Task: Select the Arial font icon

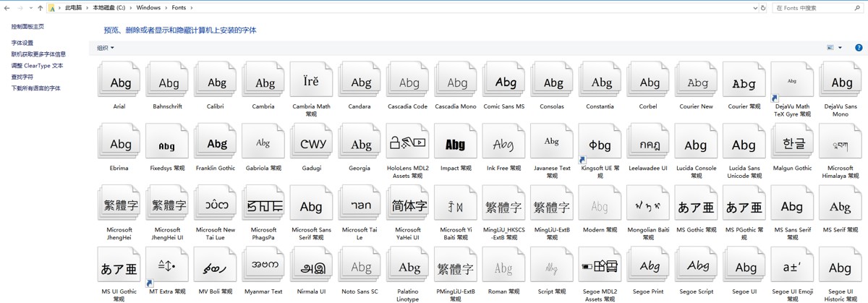Action: [x=119, y=80]
